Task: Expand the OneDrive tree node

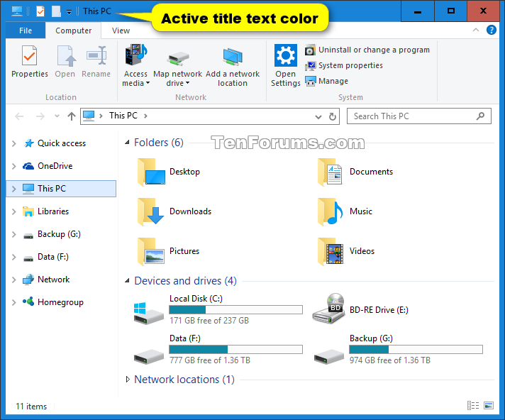Action: click(14, 166)
